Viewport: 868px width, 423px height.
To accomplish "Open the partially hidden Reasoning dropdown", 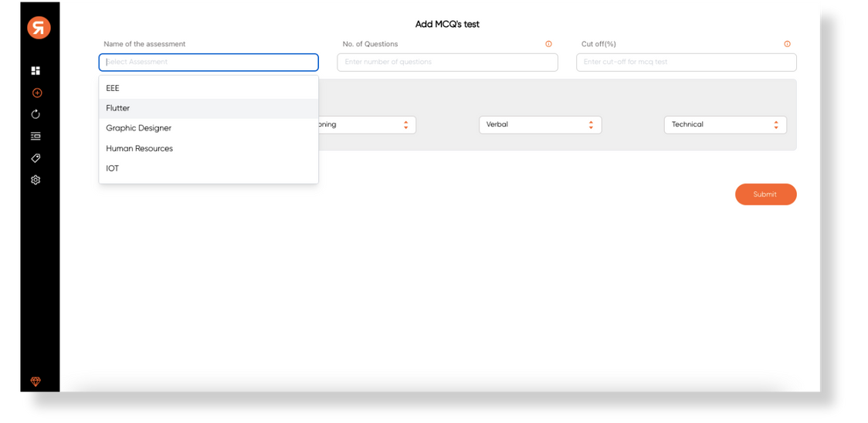I will click(x=367, y=124).
